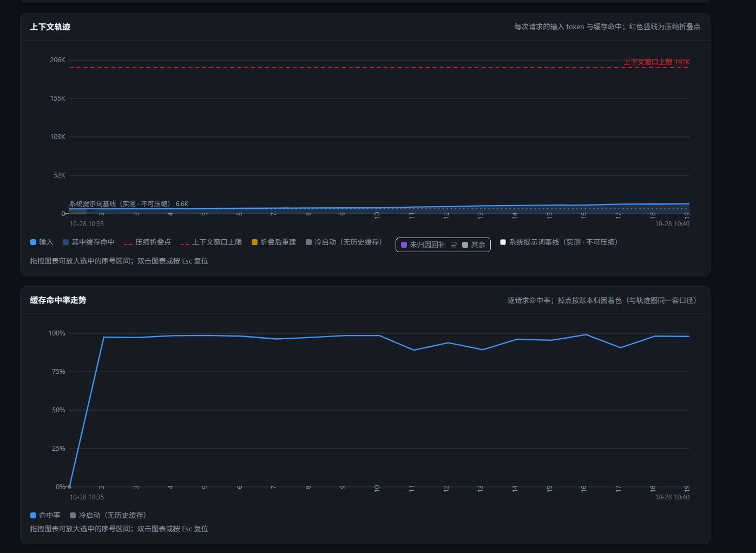Toggle the 其余 legend item
Screen dimensions: 756x553
coord(474,245)
